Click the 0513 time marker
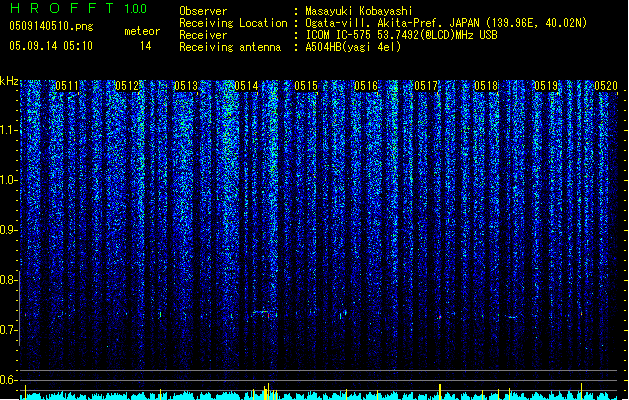This screenshot has height=400, width=629. coord(186,86)
